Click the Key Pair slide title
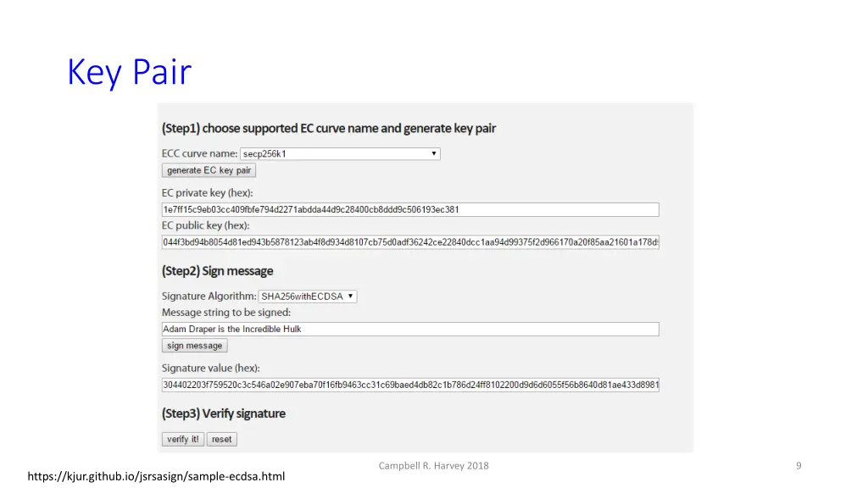This screenshot has width=868, height=488. 129,73
